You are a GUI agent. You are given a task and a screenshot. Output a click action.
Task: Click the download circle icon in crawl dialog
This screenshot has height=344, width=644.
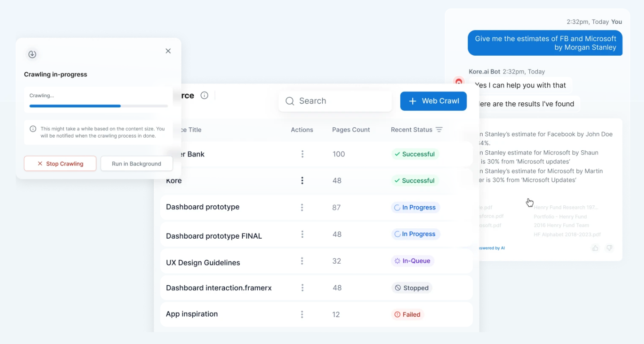coord(32,54)
